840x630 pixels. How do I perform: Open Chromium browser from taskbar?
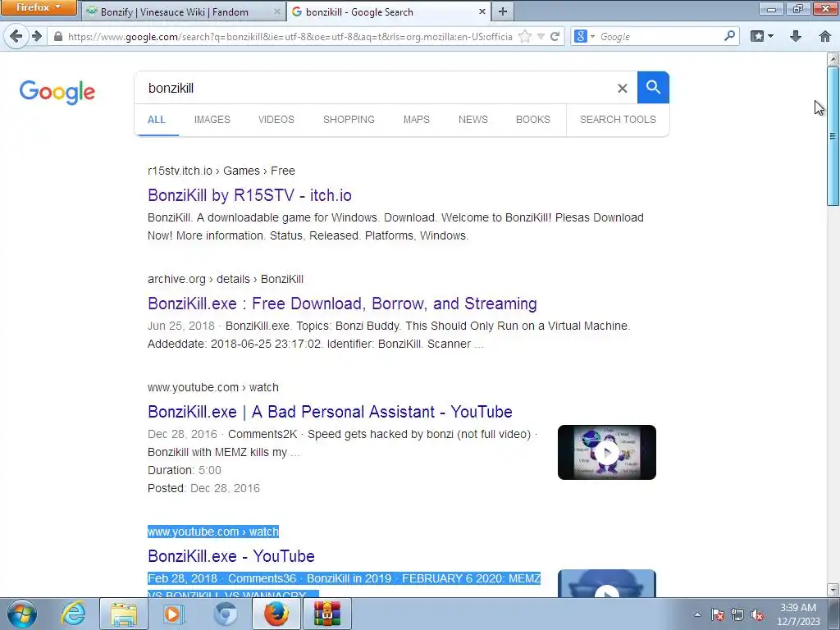[225, 614]
